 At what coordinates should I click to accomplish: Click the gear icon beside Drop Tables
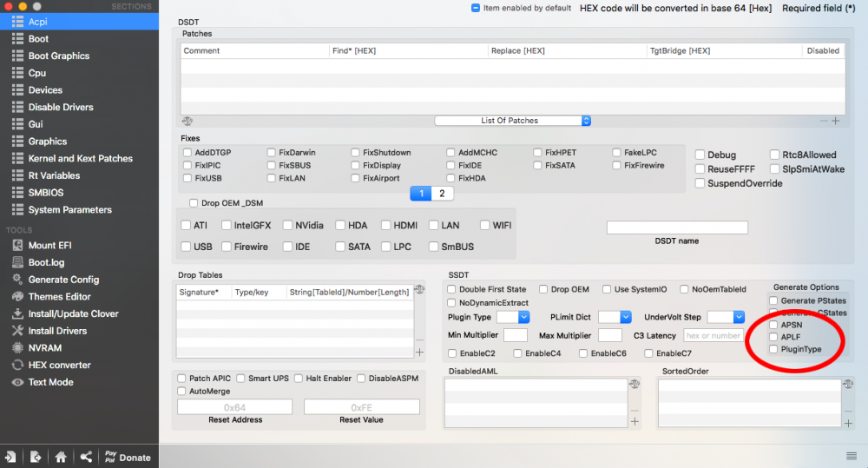point(419,289)
